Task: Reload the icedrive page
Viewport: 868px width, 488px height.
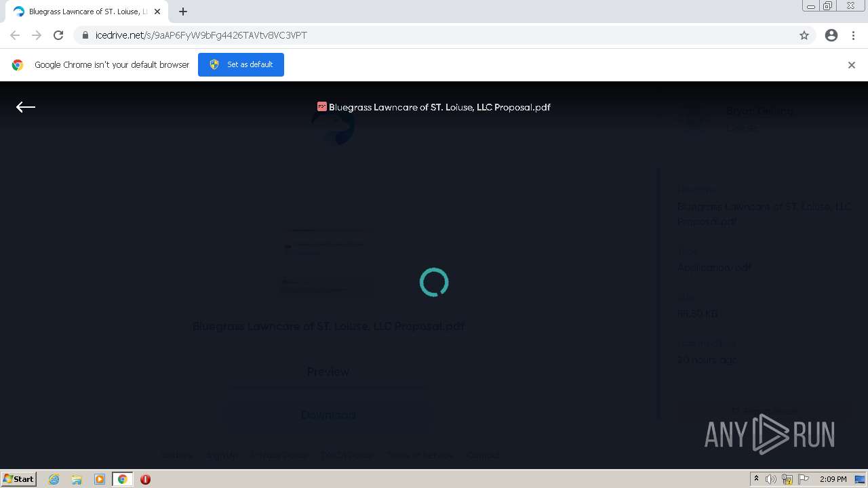Action: point(58,35)
